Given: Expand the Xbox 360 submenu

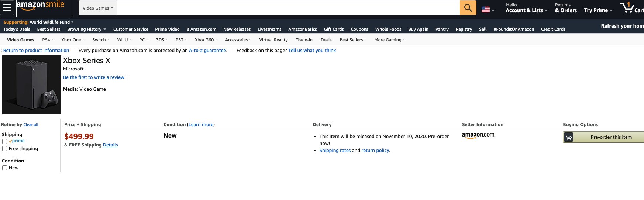Looking at the screenshot, I should [206, 40].
